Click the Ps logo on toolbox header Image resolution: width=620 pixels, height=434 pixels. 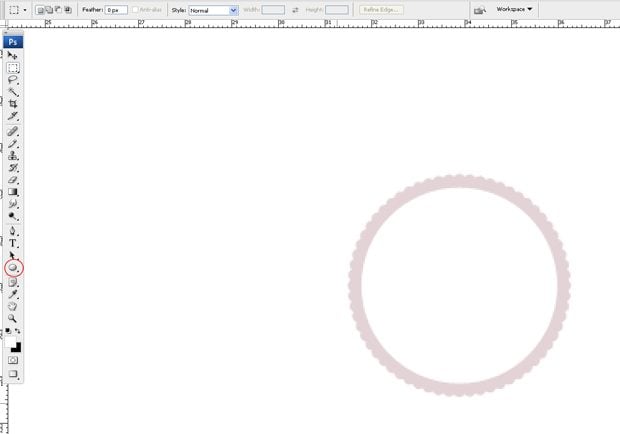14,42
